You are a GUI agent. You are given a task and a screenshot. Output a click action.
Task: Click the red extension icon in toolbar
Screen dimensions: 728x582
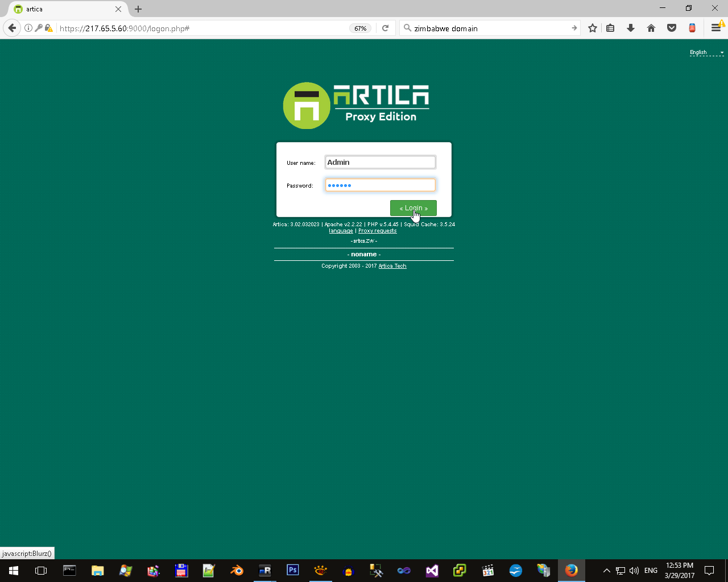click(x=692, y=28)
